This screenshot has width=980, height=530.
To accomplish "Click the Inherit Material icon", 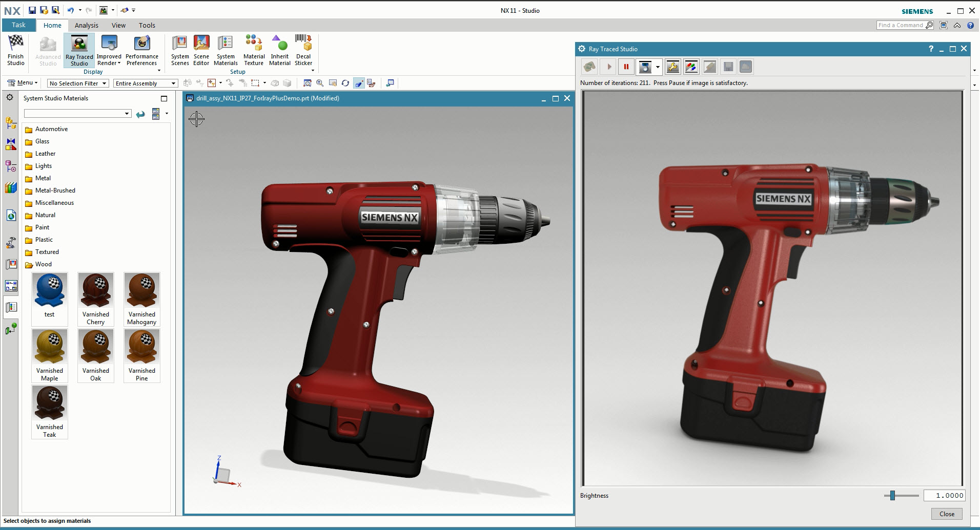I will pos(279,50).
